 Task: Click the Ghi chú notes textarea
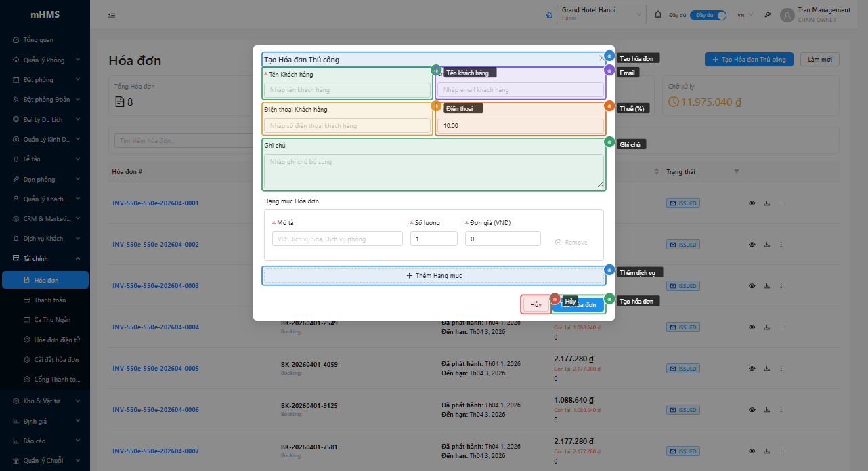pos(433,171)
